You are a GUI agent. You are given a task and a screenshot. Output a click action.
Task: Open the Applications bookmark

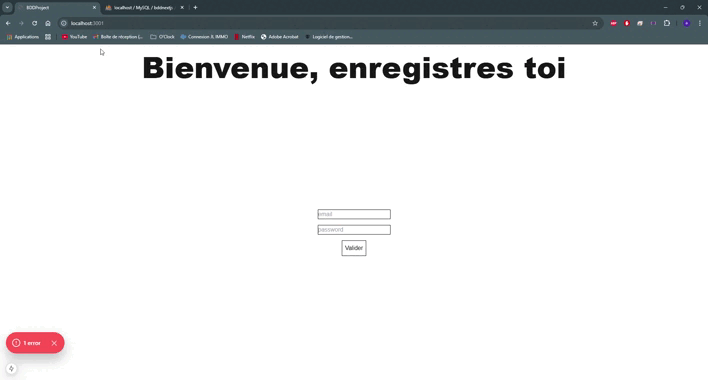point(23,37)
